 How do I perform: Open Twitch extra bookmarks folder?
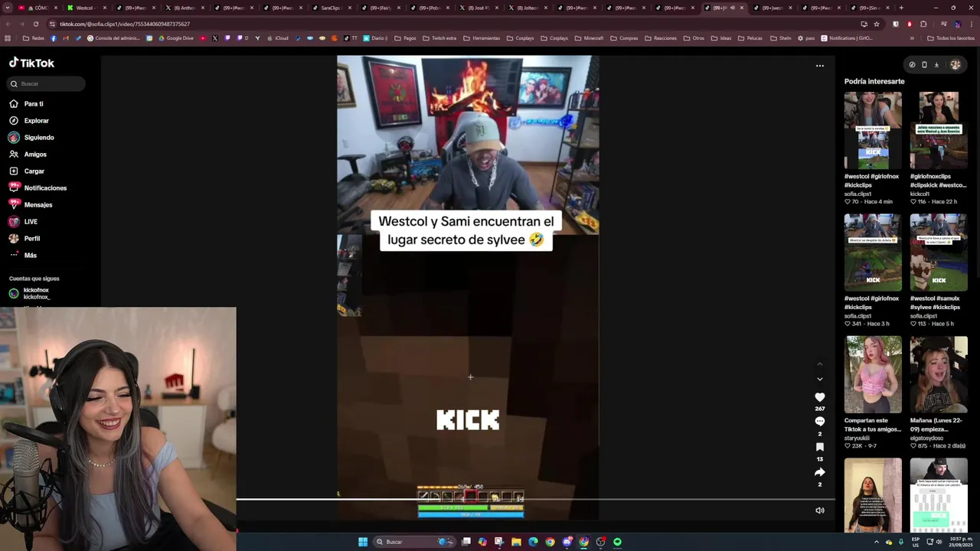(439, 38)
